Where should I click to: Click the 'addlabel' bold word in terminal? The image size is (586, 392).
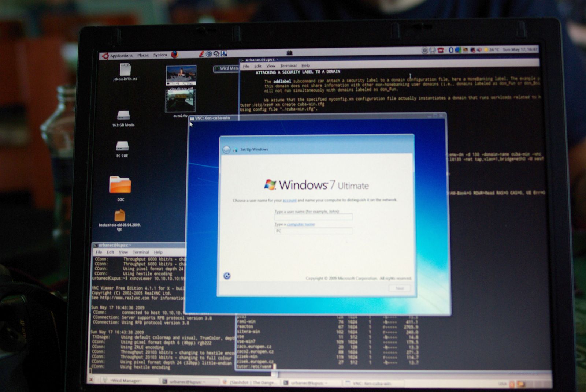(282, 81)
